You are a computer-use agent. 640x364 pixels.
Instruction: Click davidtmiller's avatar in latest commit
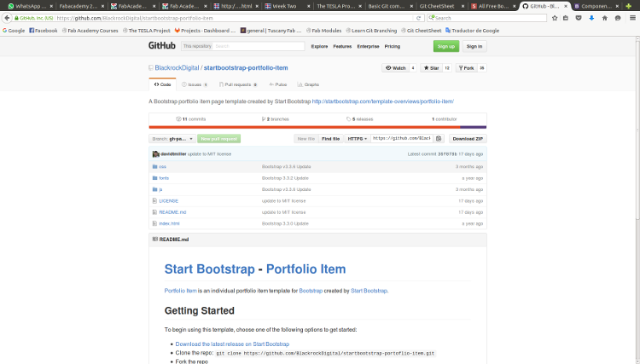tap(155, 153)
